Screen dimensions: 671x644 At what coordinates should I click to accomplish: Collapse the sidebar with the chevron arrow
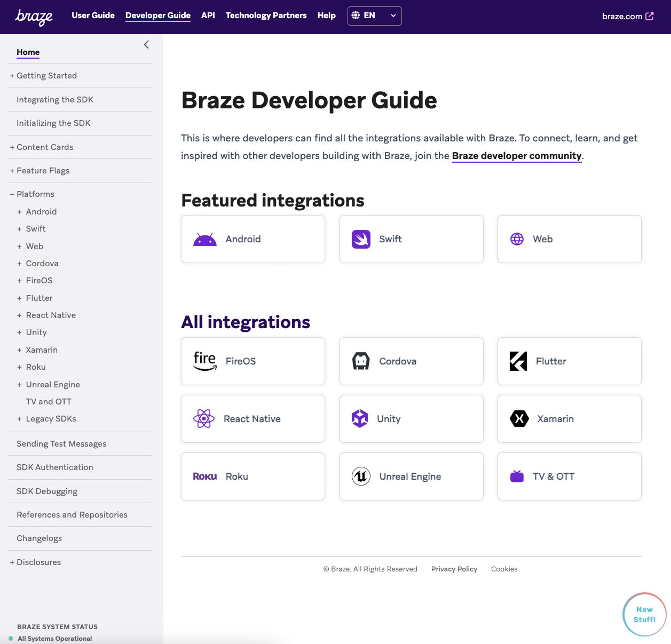coord(146,45)
